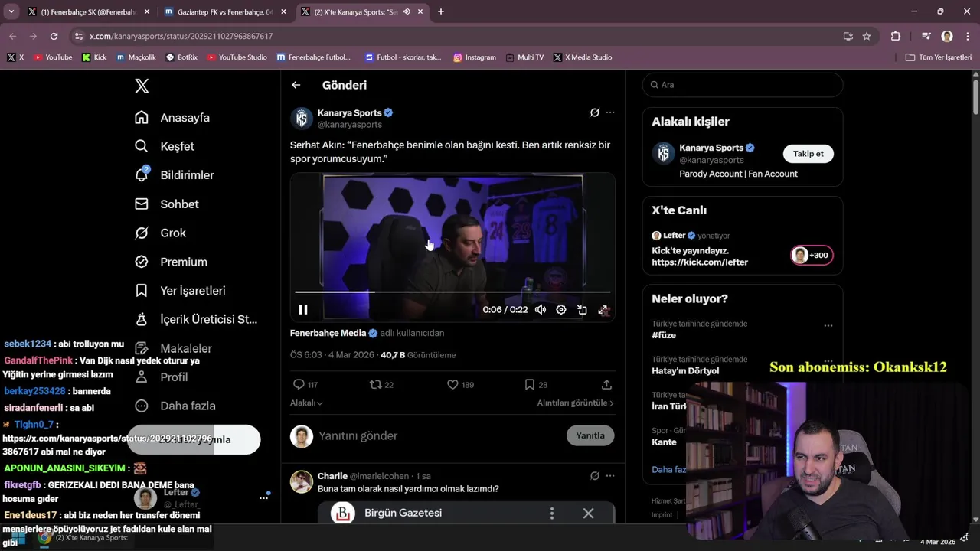This screenshot has width=980, height=551.
Task: Mute the video volume
Action: click(x=541, y=310)
